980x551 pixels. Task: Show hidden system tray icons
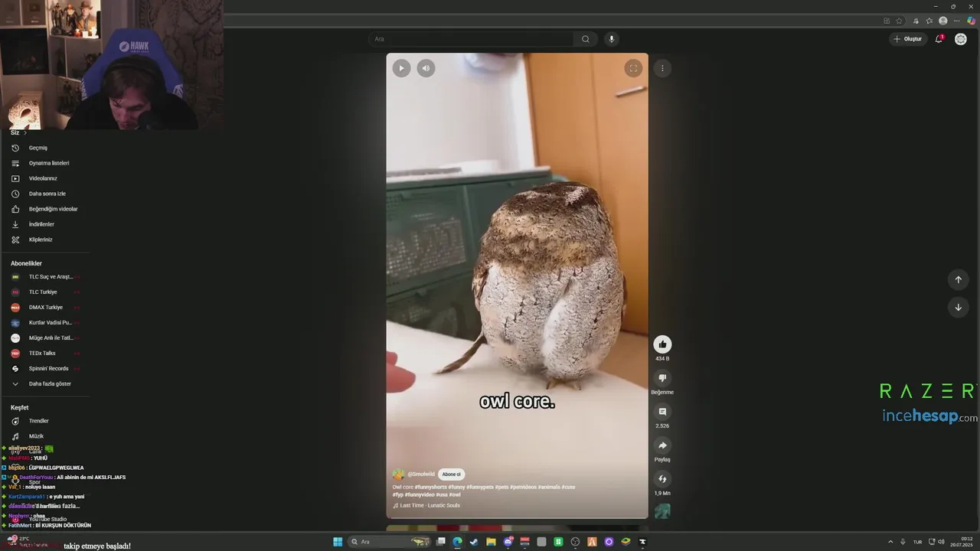tap(890, 542)
